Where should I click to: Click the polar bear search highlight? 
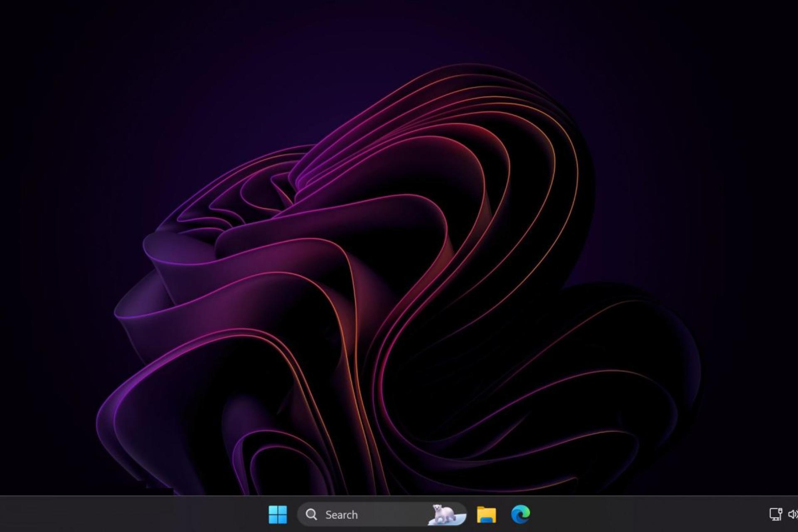(445, 515)
